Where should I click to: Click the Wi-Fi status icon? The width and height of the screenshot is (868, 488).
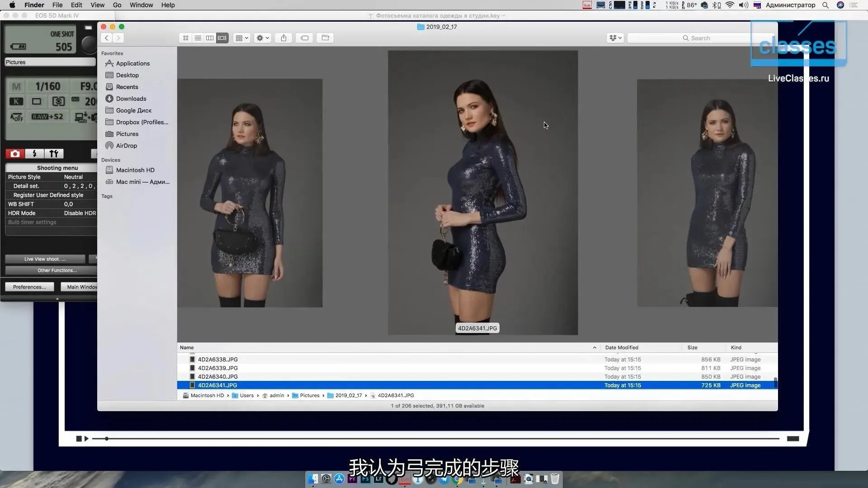(730, 5)
